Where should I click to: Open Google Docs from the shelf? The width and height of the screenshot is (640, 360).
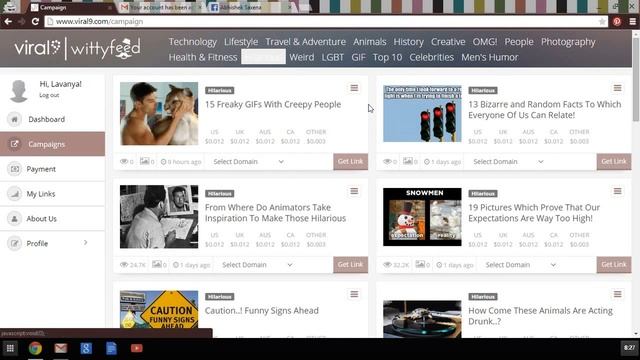click(111, 348)
